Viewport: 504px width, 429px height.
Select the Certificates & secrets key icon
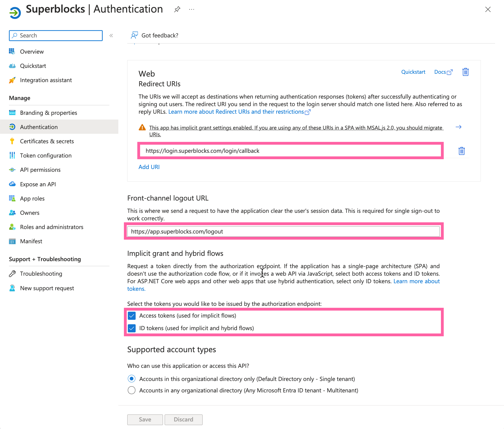click(x=12, y=141)
